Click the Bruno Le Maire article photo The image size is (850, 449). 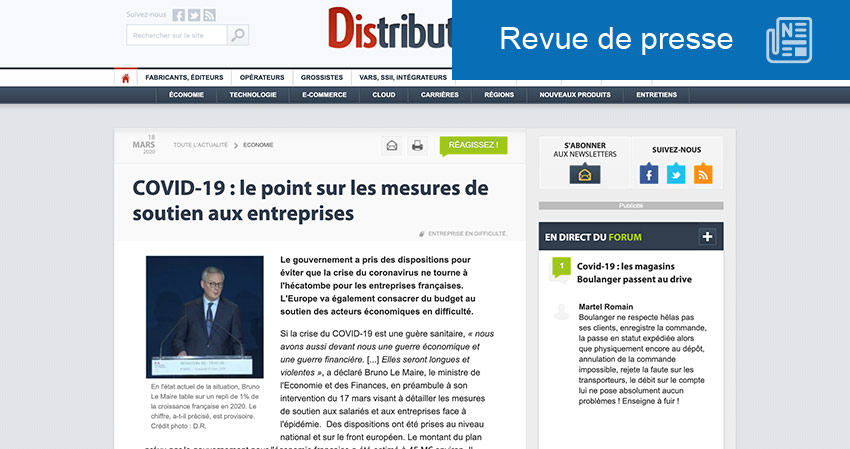click(205, 316)
